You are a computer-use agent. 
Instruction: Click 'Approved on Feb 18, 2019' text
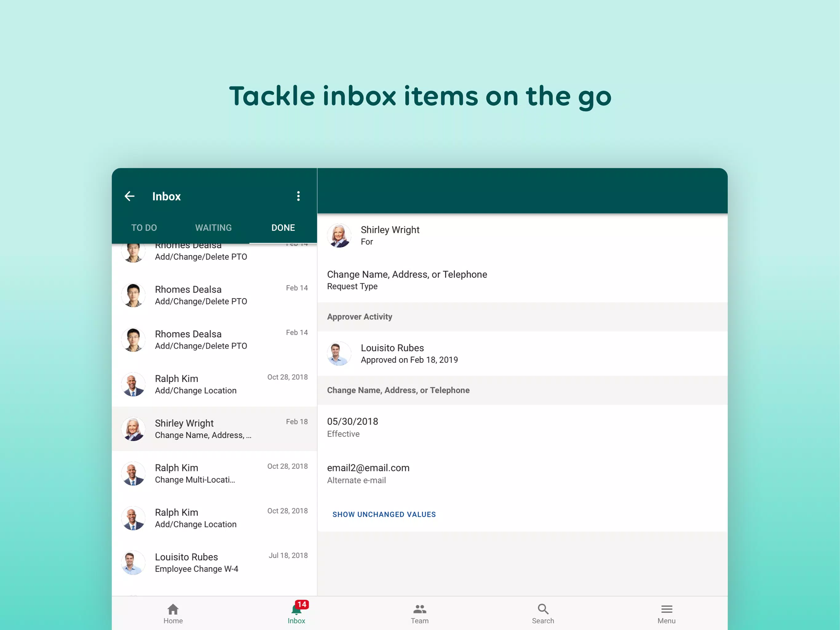[x=409, y=360]
